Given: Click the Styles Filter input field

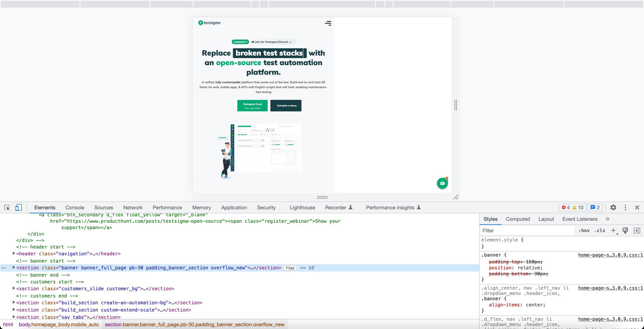Looking at the screenshot, I should click(527, 230).
